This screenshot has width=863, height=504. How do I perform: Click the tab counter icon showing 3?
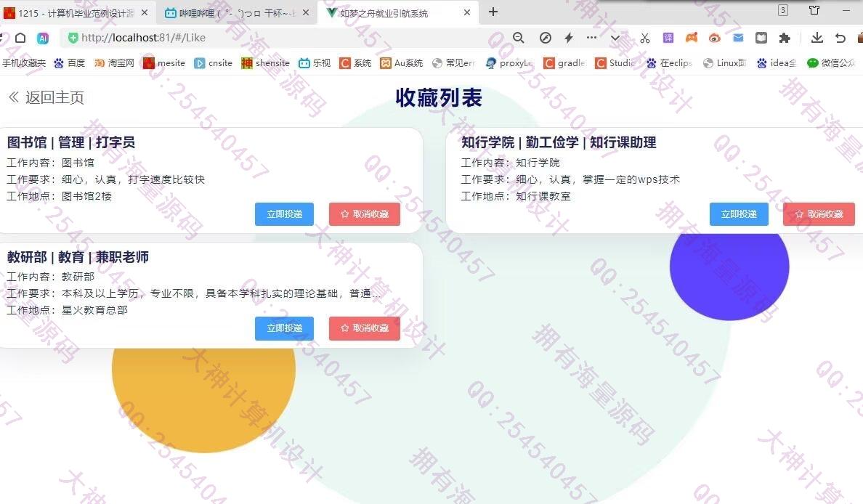coord(782,10)
